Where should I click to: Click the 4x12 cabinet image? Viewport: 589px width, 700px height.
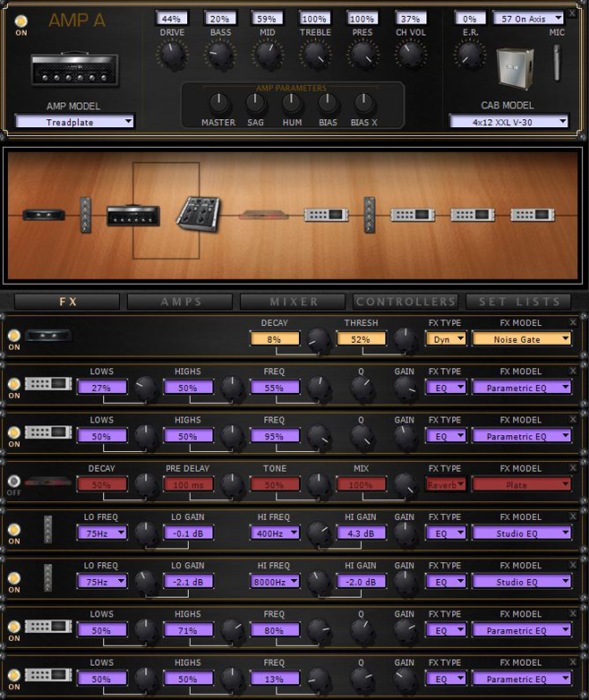tap(515, 68)
